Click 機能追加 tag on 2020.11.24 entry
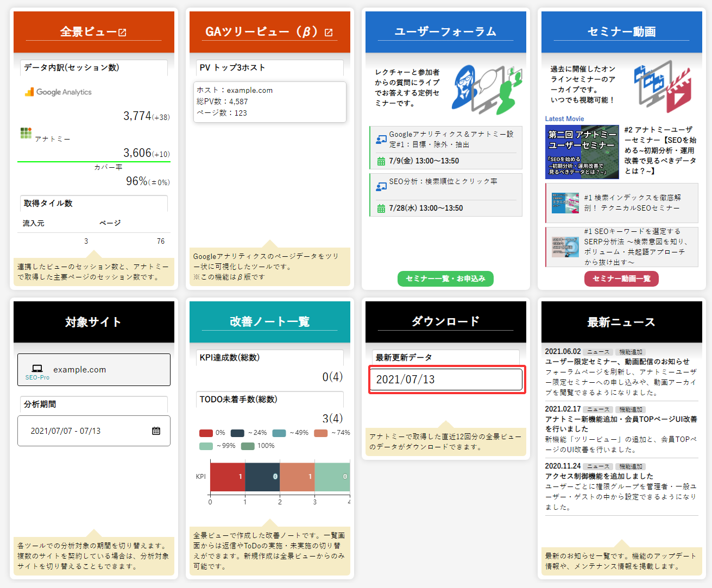 point(631,466)
